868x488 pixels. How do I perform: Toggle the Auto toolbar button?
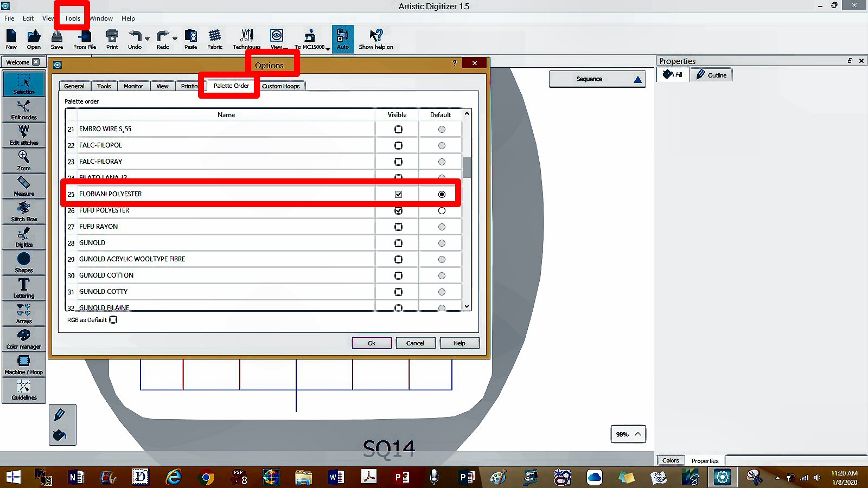tap(343, 39)
